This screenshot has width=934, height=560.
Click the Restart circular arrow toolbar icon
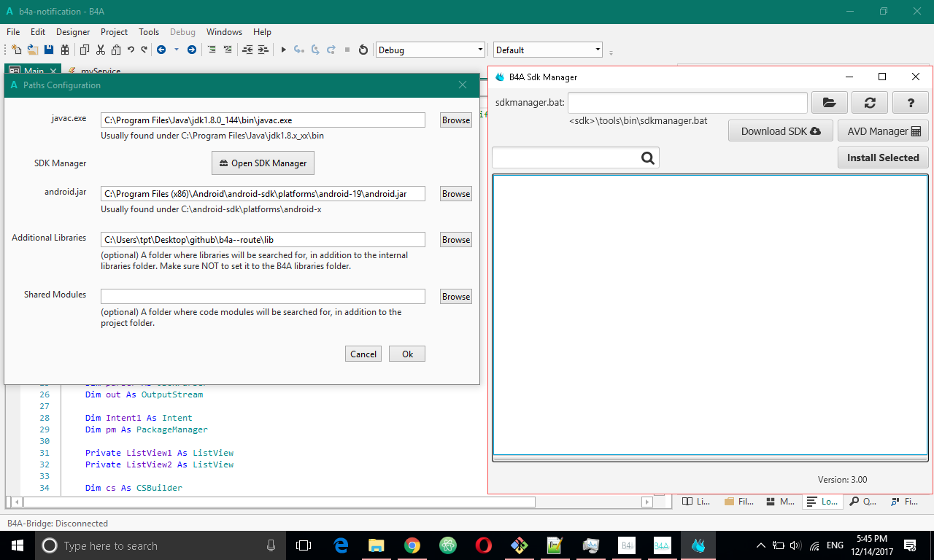point(364,50)
